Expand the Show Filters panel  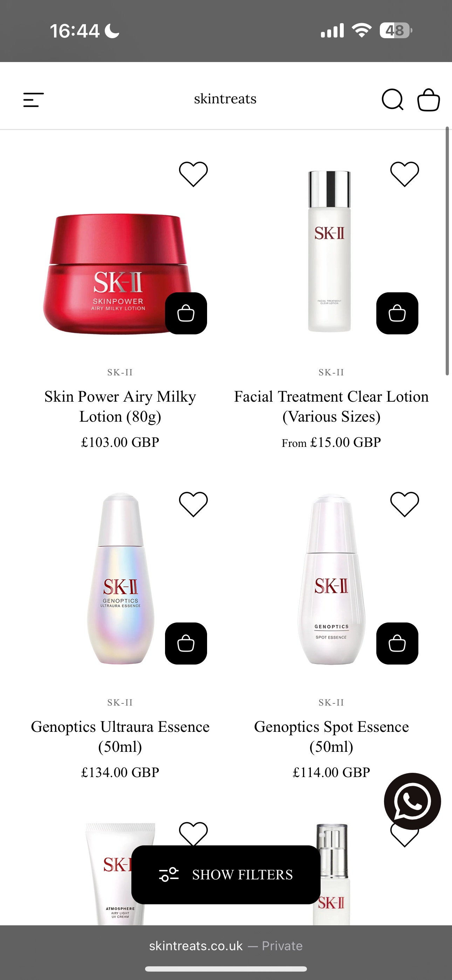pyautogui.click(x=226, y=874)
